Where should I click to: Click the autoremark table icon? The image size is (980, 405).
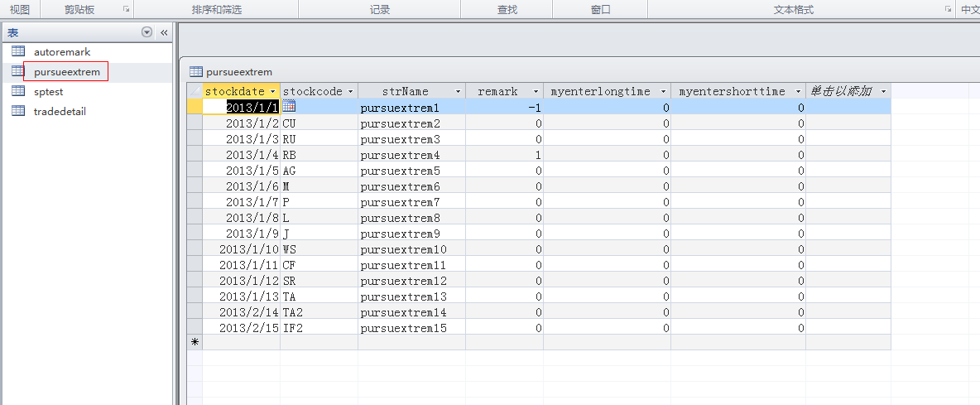[18, 51]
